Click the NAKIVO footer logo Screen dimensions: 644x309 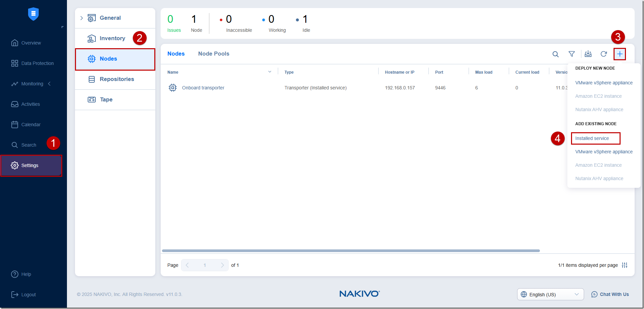tap(360, 294)
